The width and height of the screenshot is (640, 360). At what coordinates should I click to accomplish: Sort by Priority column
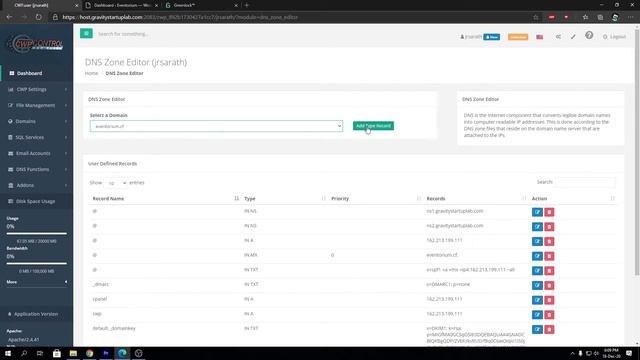[x=376, y=198]
